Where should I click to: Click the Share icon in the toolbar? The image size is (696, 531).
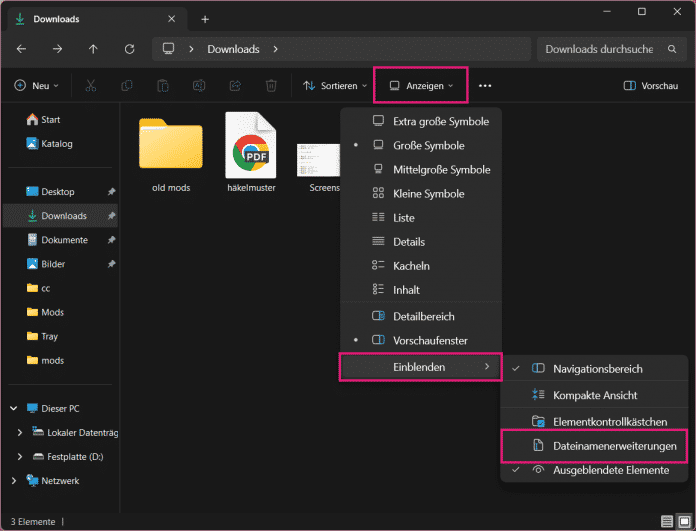click(x=235, y=86)
